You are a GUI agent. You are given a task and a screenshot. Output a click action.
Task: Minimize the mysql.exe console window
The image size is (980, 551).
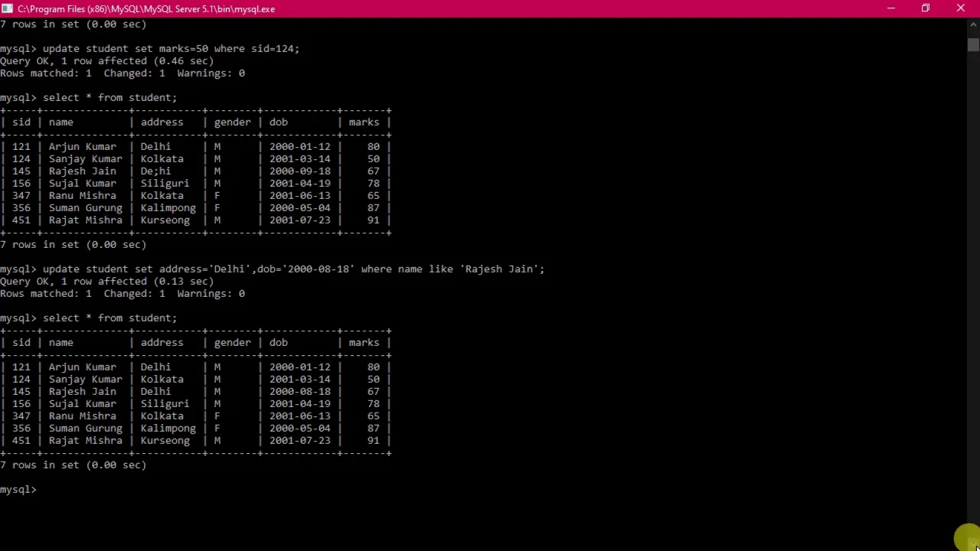[890, 8]
